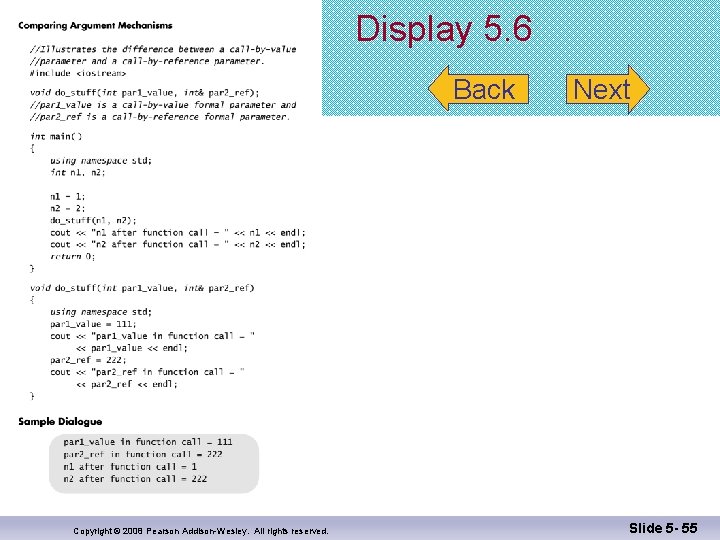Click the 'n2 = 2;' assignment line
This screenshot has width=720, height=540.
tap(68, 208)
